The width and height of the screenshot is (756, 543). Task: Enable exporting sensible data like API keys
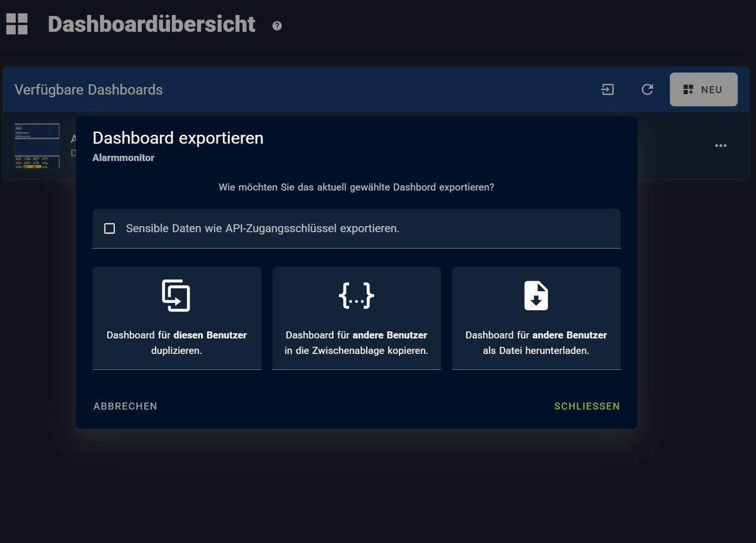tap(110, 228)
